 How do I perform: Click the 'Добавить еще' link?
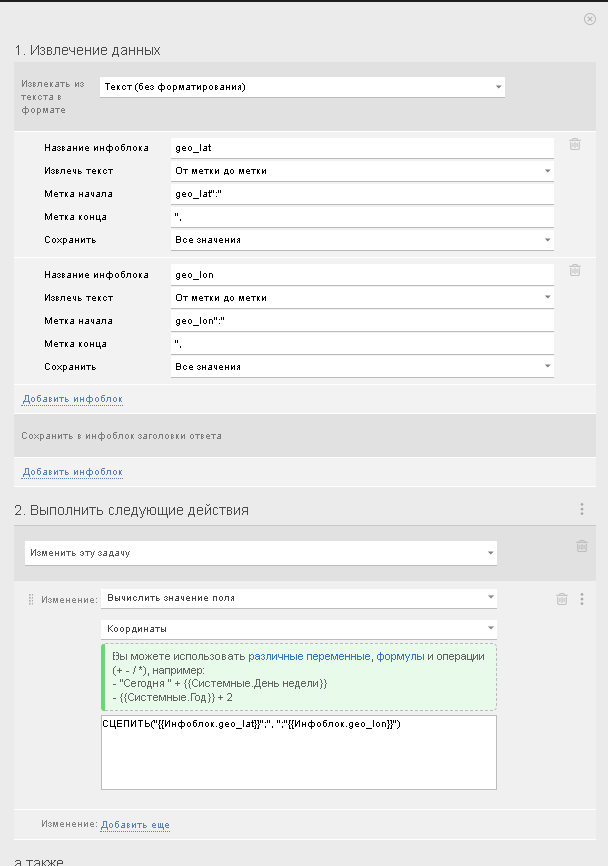pos(135,825)
